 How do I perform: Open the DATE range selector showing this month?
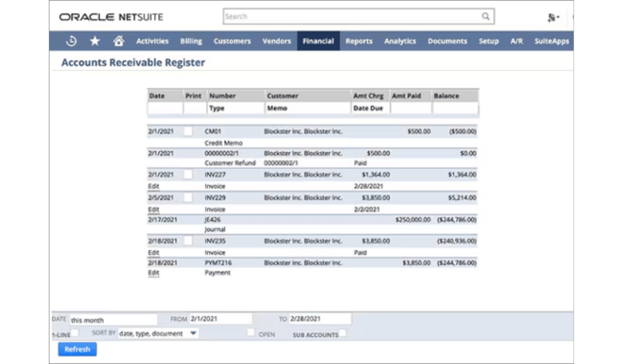(113, 320)
